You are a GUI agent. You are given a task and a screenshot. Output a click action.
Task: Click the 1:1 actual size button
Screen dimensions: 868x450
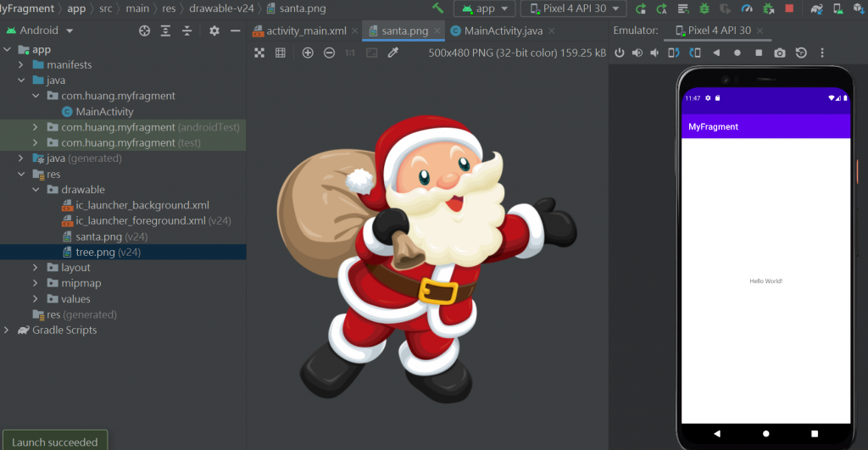pyautogui.click(x=350, y=53)
